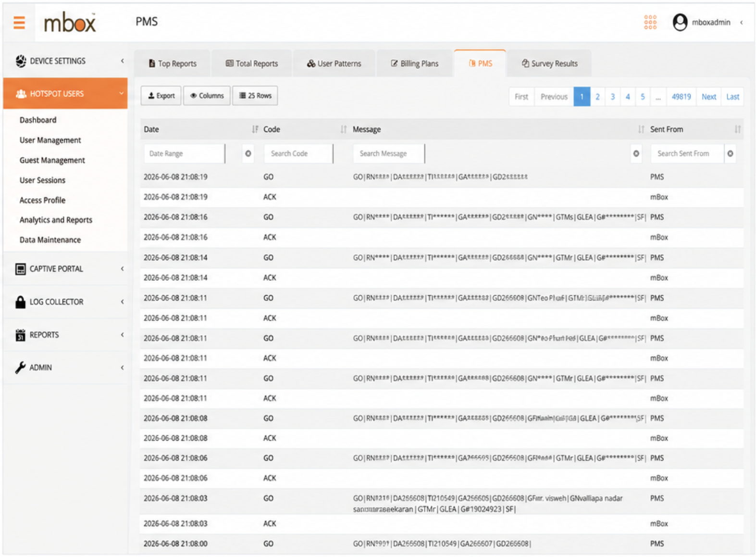Image resolution: width=756 pixels, height=557 pixels.
Task: Select the 2026-06-08 21:08:03 GO message
Action: coord(488,504)
